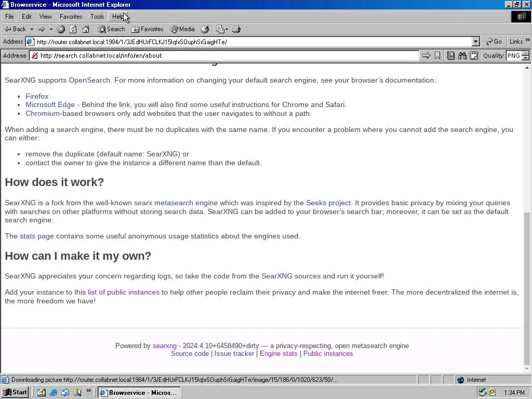Open the Issue tracker footer link
The height and width of the screenshot is (399, 532).
click(234, 353)
